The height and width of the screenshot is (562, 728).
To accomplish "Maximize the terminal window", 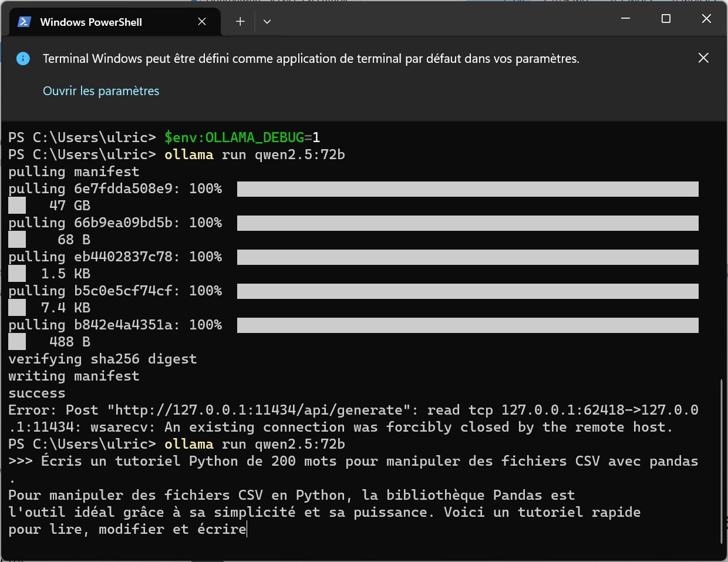I will tap(666, 19).
